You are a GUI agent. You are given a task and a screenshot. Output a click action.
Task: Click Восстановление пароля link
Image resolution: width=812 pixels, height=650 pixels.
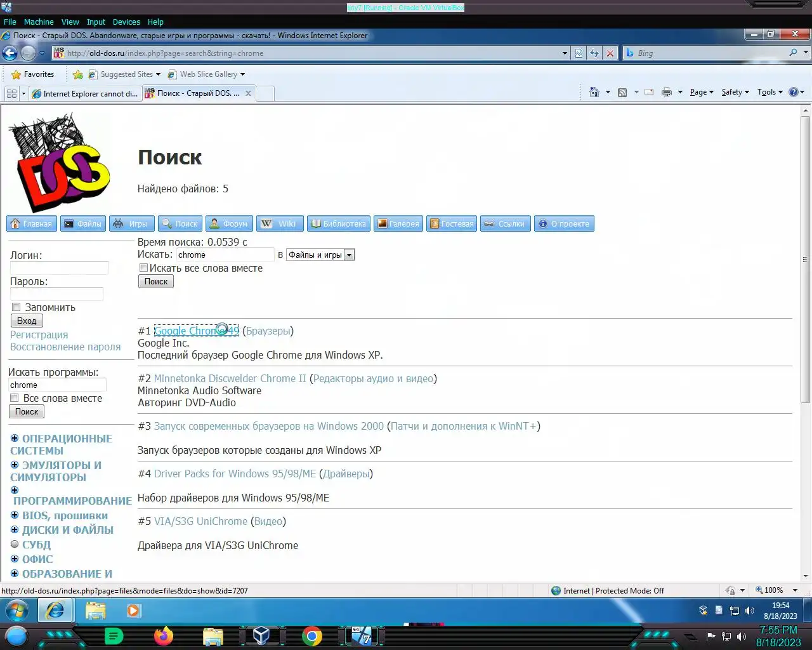pyautogui.click(x=65, y=347)
